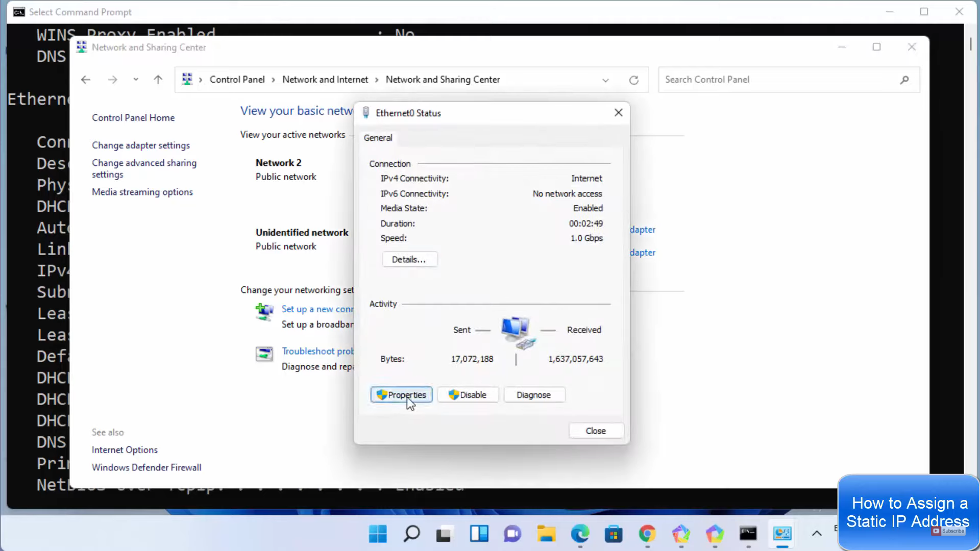Click the Properties button with shield icon
Image resolution: width=980 pixels, height=551 pixels.
click(x=401, y=395)
